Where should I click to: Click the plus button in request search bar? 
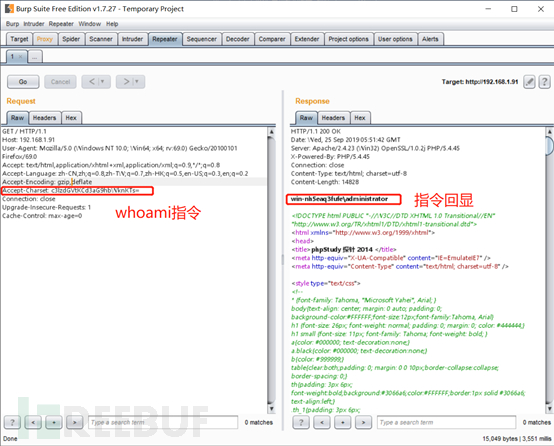pos(54,422)
